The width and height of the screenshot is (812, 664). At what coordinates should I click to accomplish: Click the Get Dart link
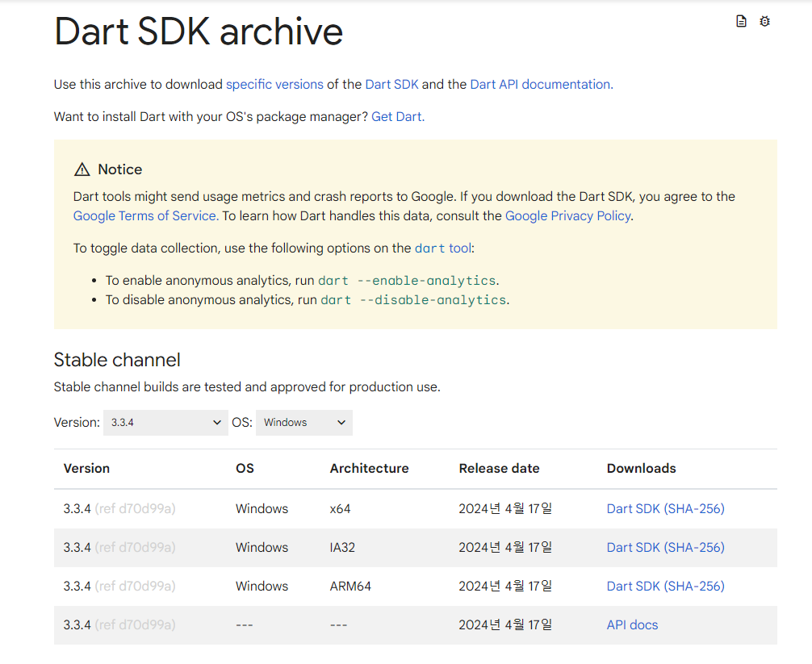396,116
